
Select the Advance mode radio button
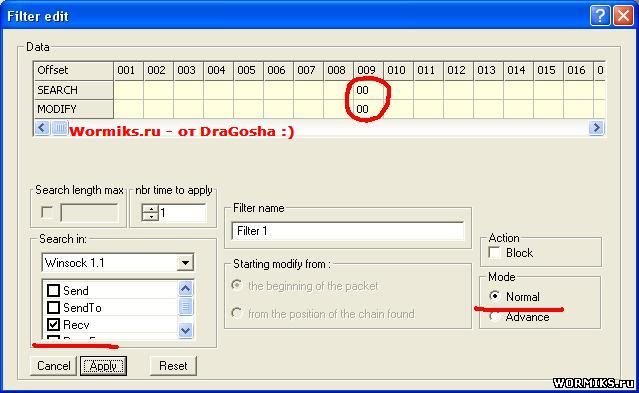(x=494, y=316)
